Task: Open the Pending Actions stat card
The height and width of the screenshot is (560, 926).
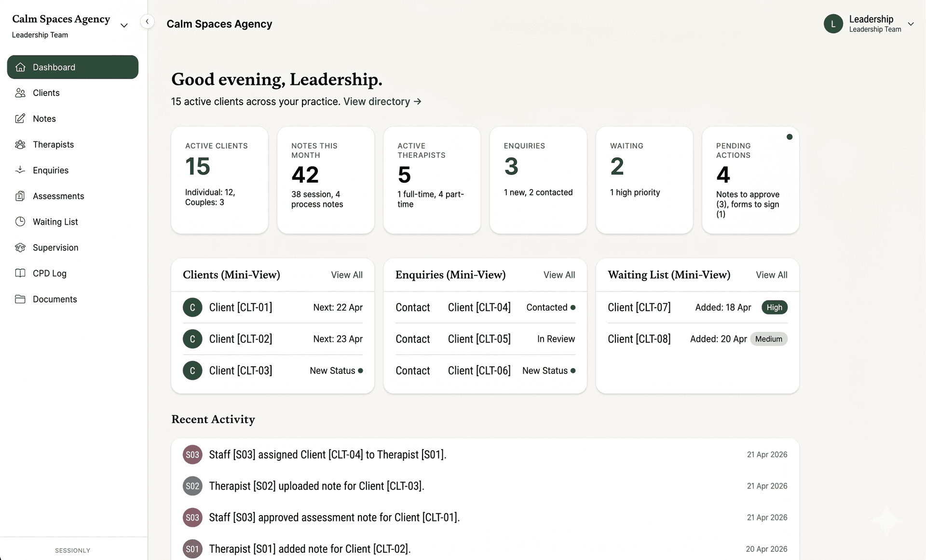Action: coord(750,180)
